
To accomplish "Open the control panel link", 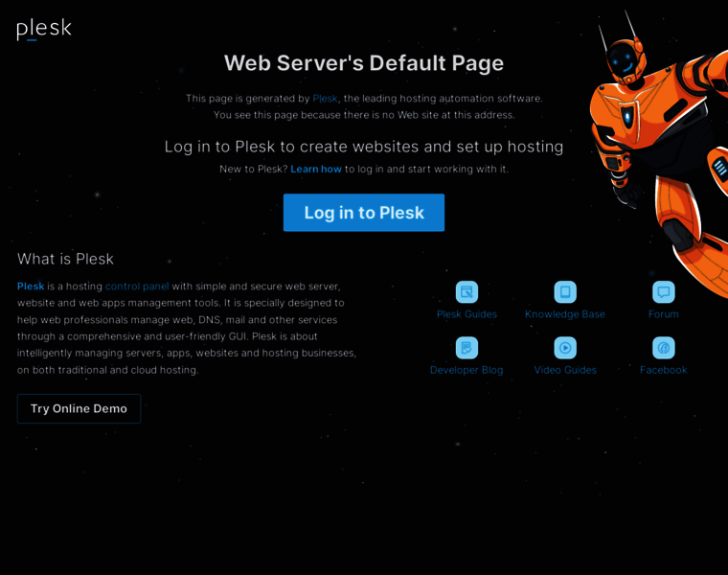I will pyautogui.click(x=137, y=286).
